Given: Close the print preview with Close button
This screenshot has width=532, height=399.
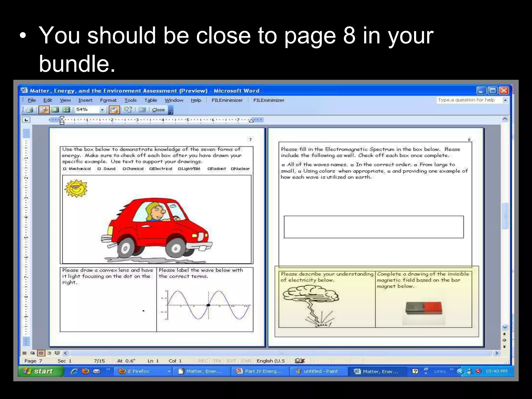Looking at the screenshot, I should coord(158,110).
